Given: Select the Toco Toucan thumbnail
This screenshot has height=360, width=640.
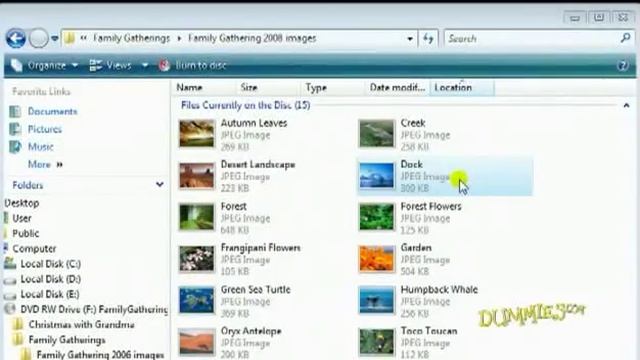Looking at the screenshot, I should [x=376, y=342].
